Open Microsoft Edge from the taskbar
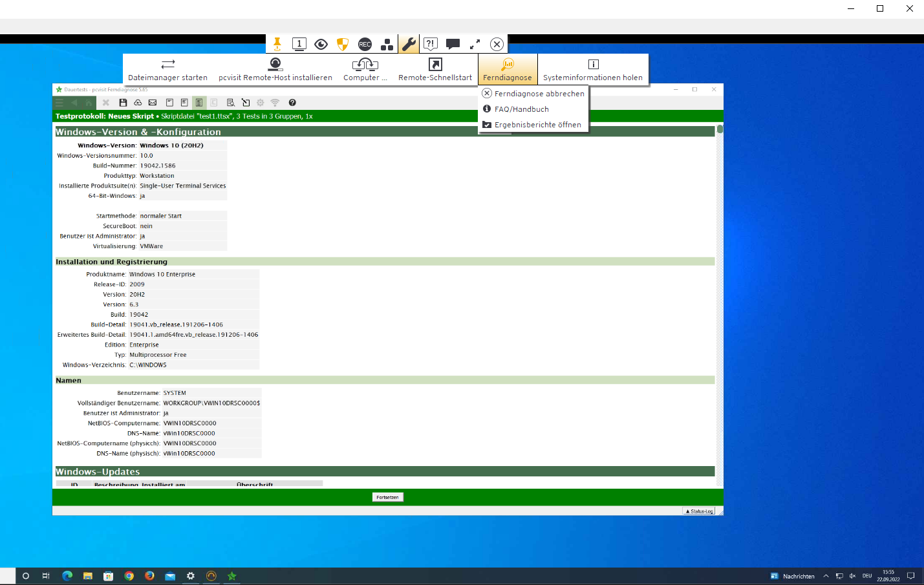Screen dimensions: 924x585 [x=67, y=576]
